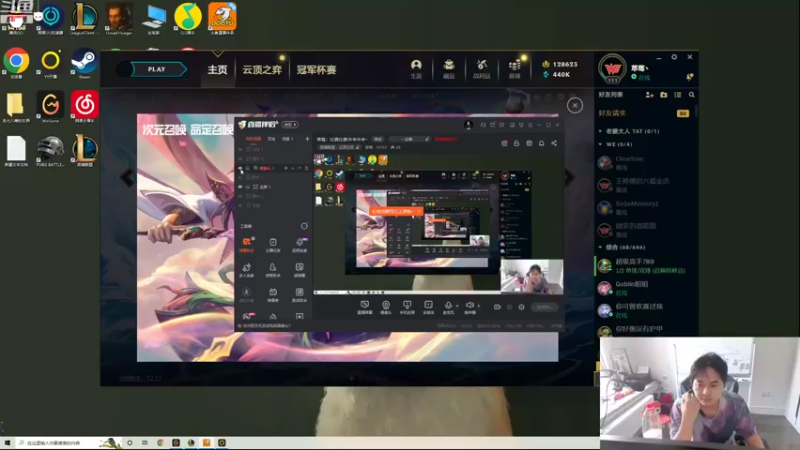Open WeGame desktop shortcut
The image size is (800, 450).
[50, 107]
